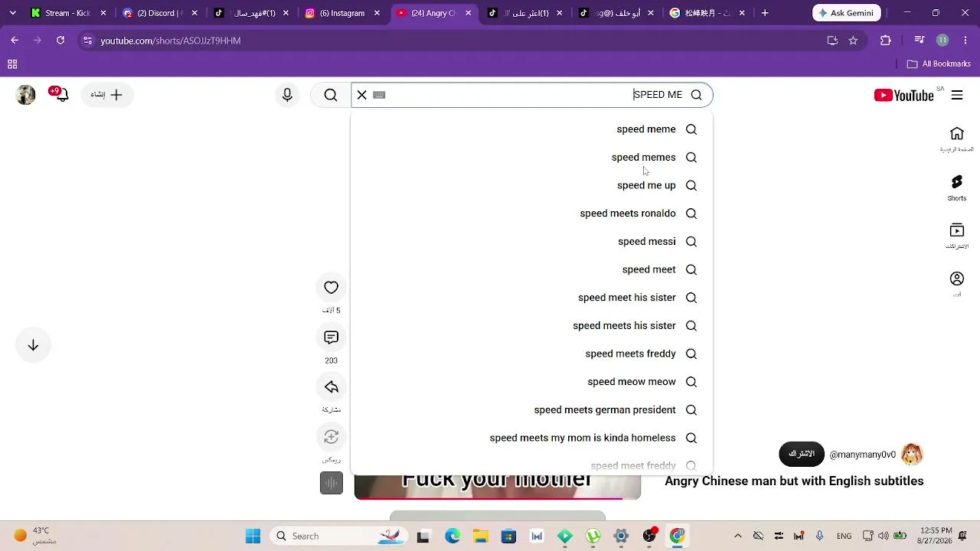Choose the 'speed memes' suggestion
Image resolution: width=980 pixels, height=551 pixels.
pyautogui.click(x=531, y=158)
